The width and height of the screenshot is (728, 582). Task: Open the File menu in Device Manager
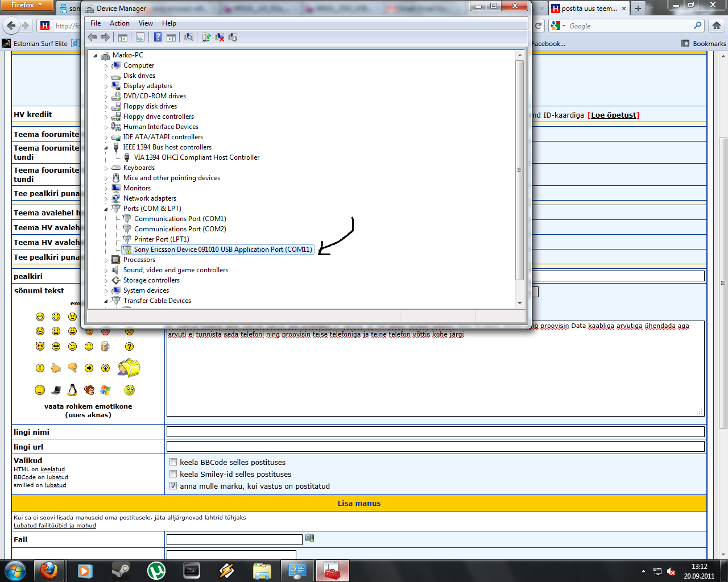click(96, 23)
